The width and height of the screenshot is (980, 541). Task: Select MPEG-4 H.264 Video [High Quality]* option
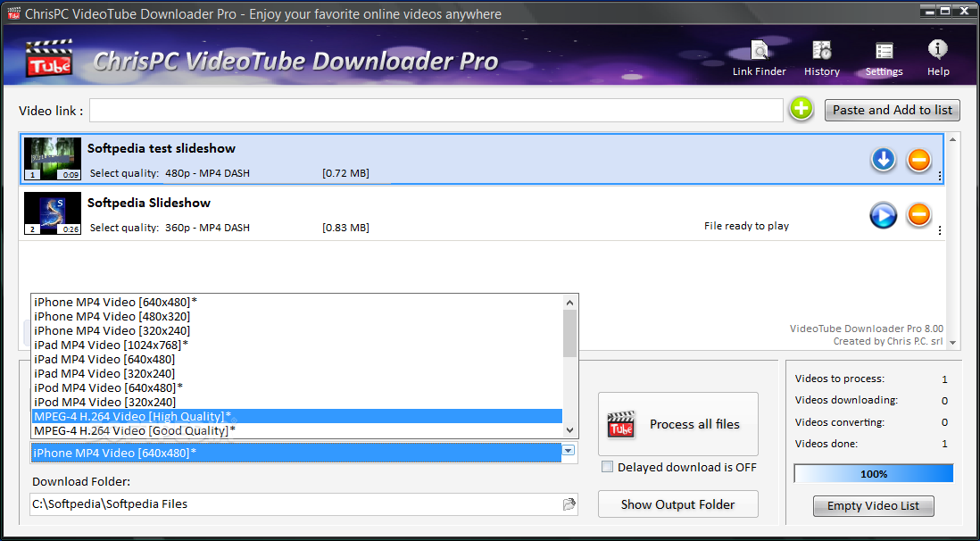pyautogui.click(x=297, y=417)
